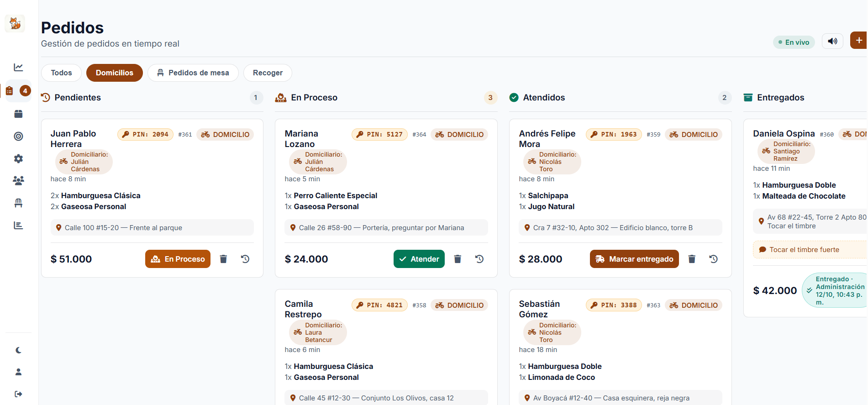Open the box inventory sidebar icon
868x405 pixels.
[18, 114]
